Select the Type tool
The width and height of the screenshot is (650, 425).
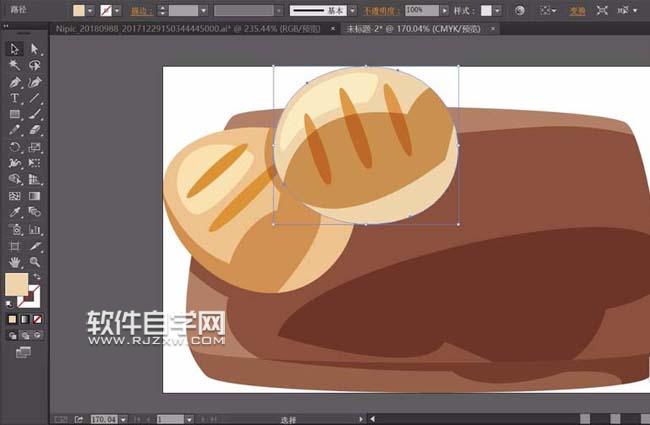point(15,98)
